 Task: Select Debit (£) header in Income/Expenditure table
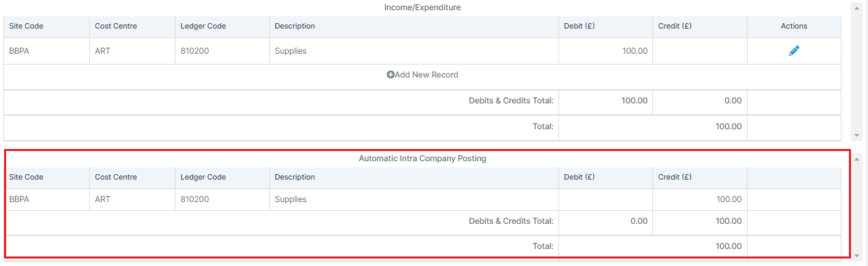[580, 26]
